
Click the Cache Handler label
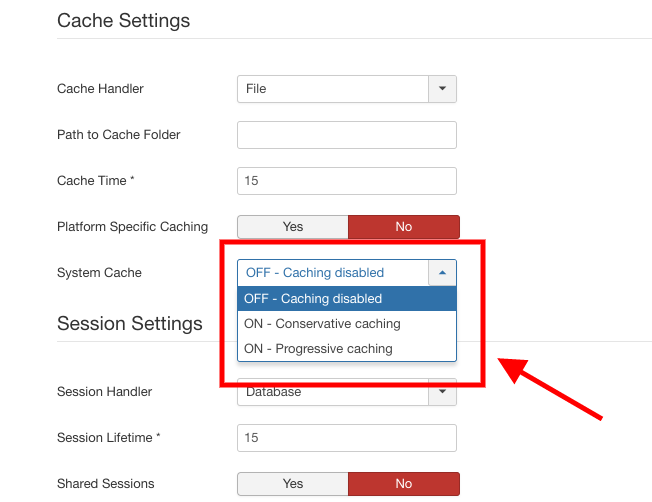[100, 89]
